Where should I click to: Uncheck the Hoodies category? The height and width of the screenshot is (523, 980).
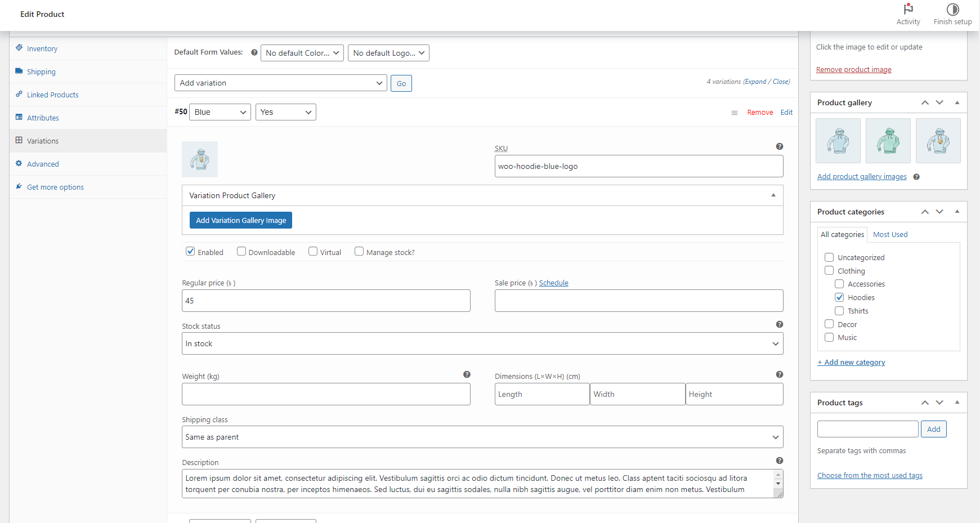coord(839,297)
